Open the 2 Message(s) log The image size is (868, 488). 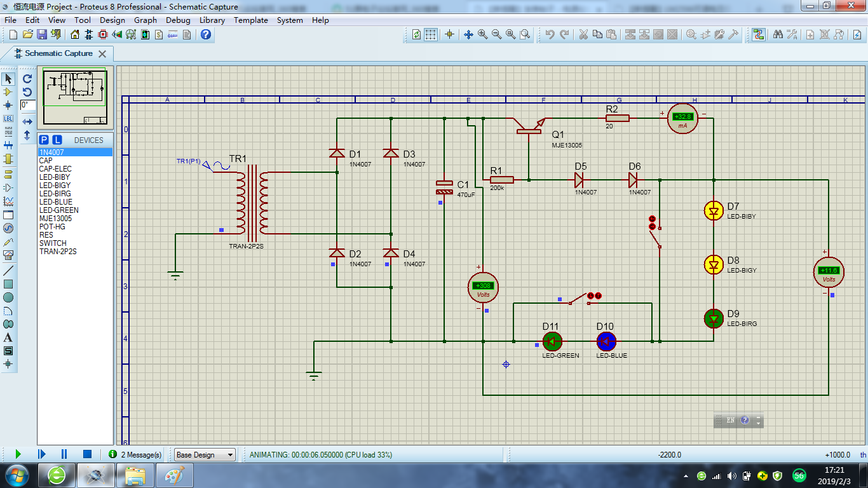pyautogui.click(x=135, y=455)
